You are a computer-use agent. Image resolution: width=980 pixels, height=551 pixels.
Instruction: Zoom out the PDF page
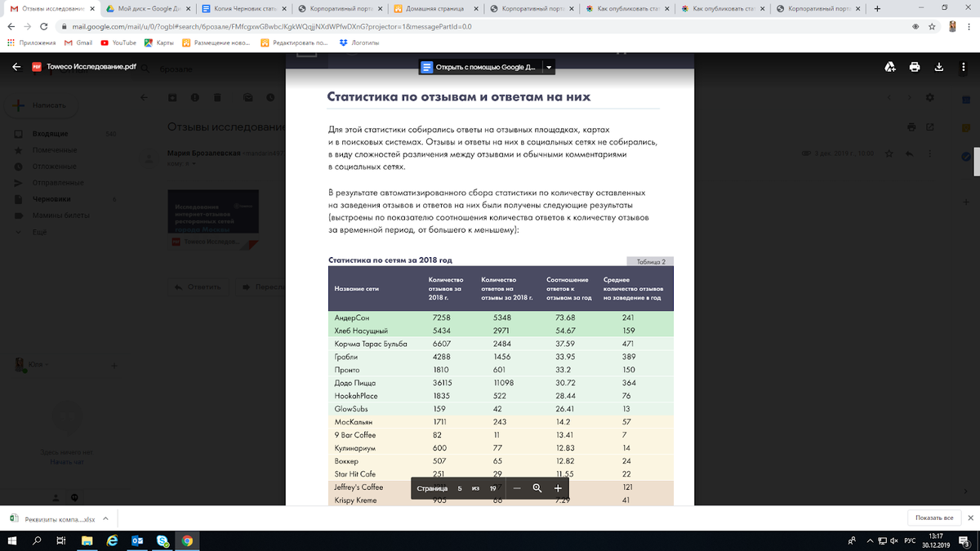click(517, 488)
